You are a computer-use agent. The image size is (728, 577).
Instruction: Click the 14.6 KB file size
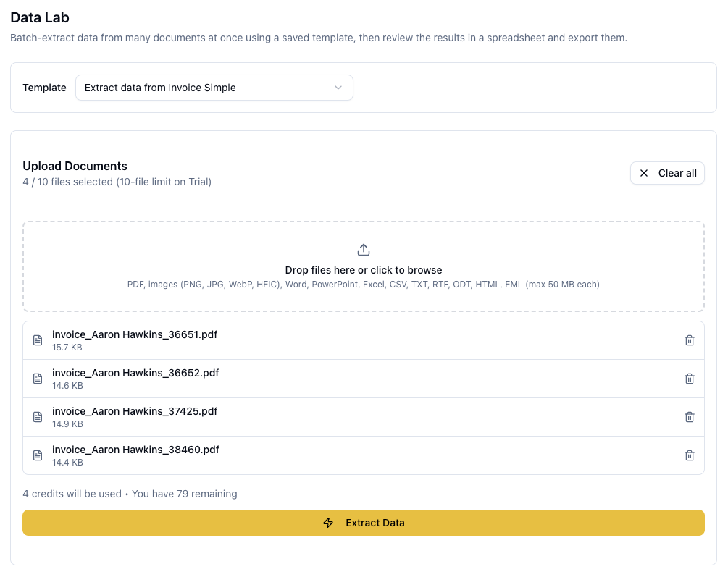[67, 386]
